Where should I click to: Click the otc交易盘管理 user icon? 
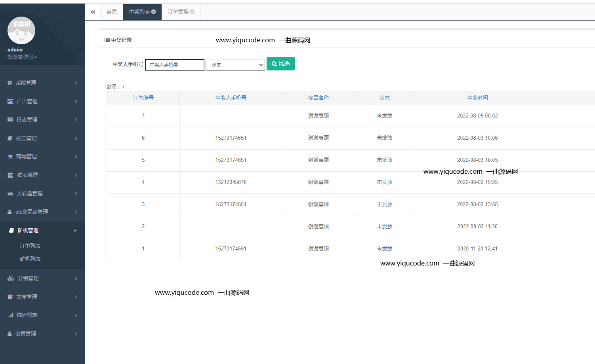pos(10,212)
